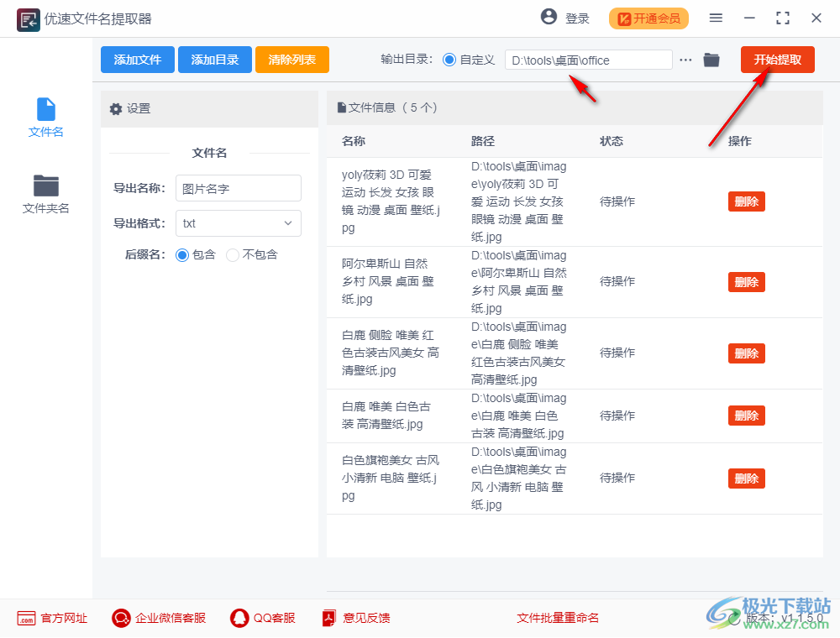Open 官方网址 link
Image resolution: width=840 pixels, height=638 pixels.
(x=65, y=618)
